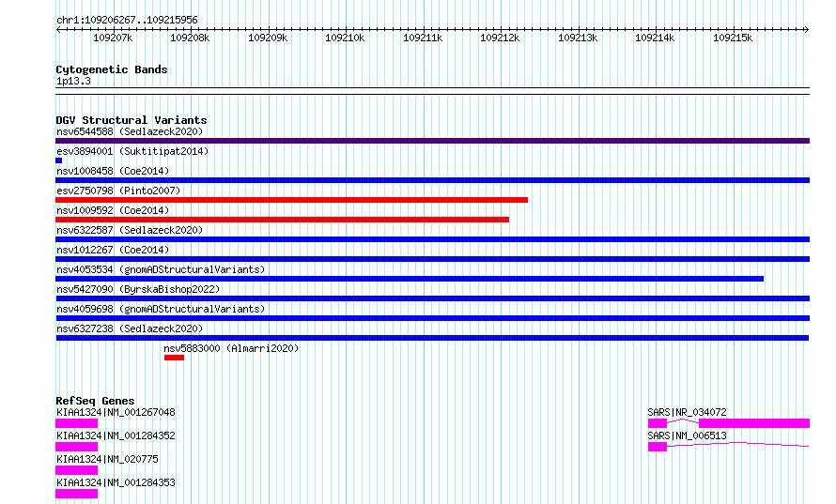The height and width of the screenshot is (504, 836).
Task: Open the nsv6327238 (Sedlazeck2020) label
Action: click(x=130, y=328)
